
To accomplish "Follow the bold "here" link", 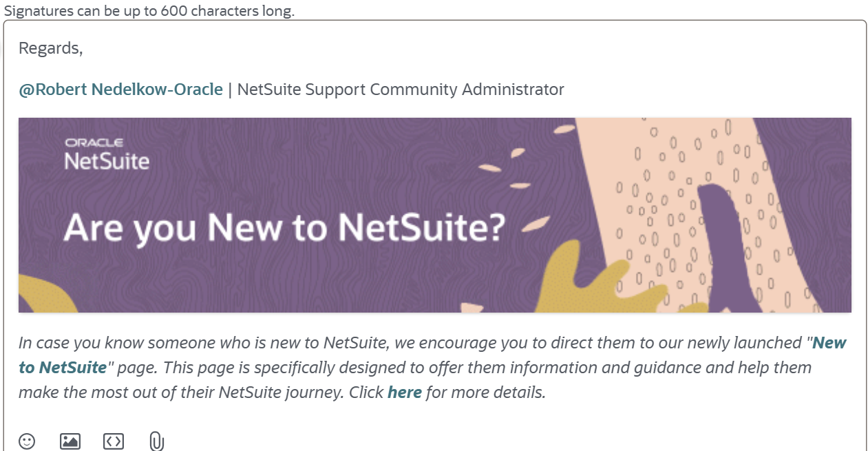I will 405,392.
